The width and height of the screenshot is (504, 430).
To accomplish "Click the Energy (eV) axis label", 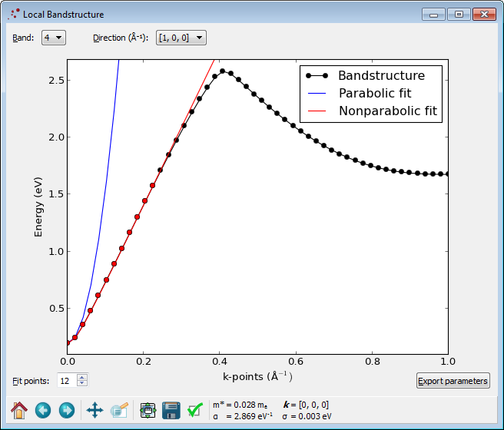I will 38,207.
